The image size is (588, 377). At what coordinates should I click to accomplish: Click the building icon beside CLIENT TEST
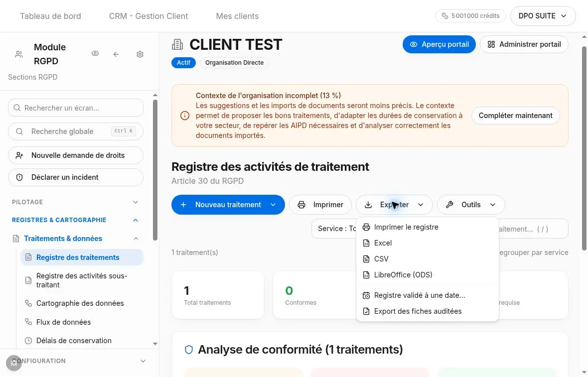click(177, 45)
